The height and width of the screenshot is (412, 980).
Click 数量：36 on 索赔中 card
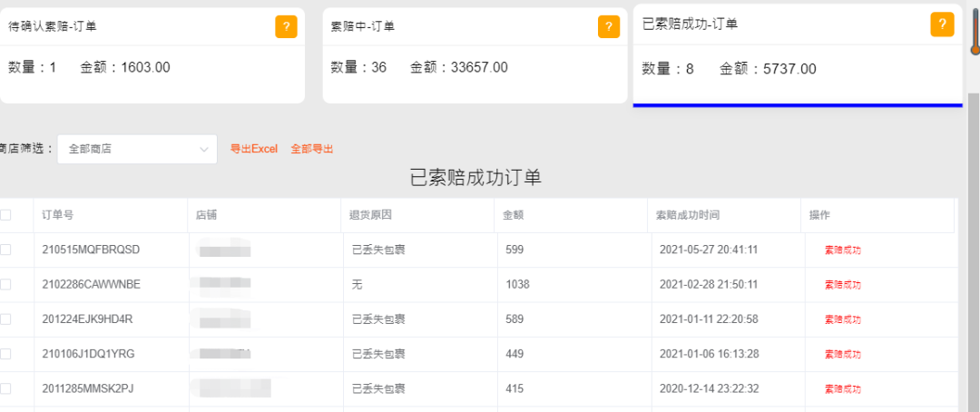pyautogui.click(x=358, y=67)
